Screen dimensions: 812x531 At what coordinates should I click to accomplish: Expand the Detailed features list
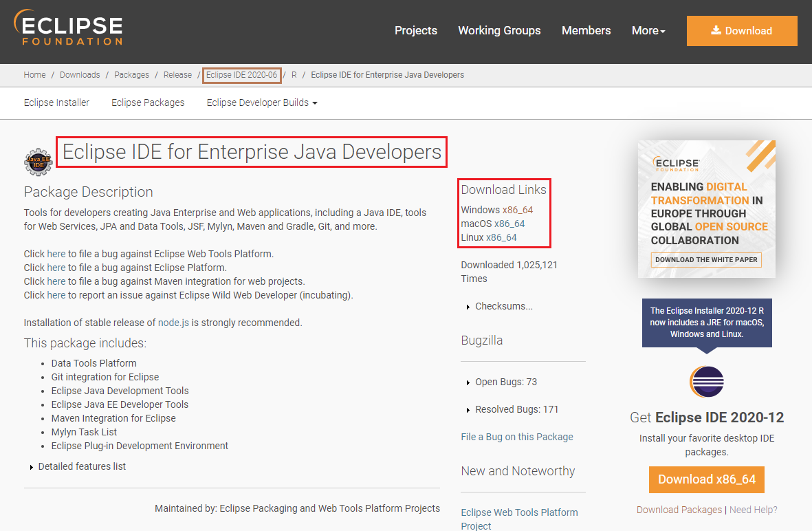click(81, 466)
